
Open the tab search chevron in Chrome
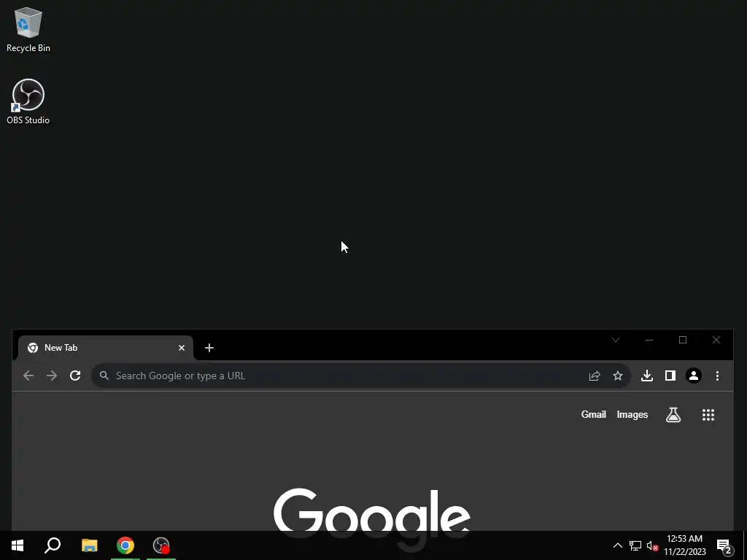pyautogui.click(x=616, y=340)
